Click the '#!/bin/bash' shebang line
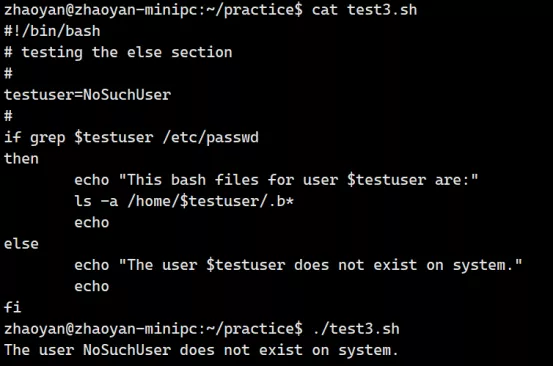The width and height of the screenshot is (554, 367). pyautogui.click(x=52, y=31)
